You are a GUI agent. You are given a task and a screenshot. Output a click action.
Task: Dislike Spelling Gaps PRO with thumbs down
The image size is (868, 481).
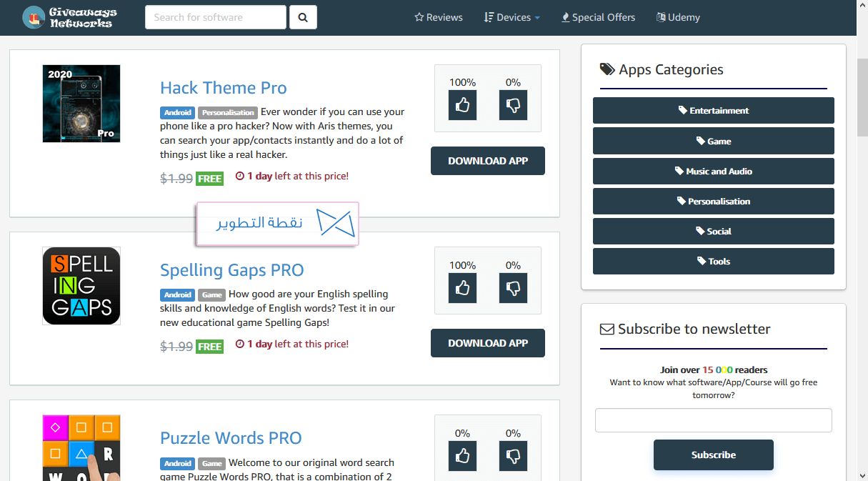click(513, 287)
